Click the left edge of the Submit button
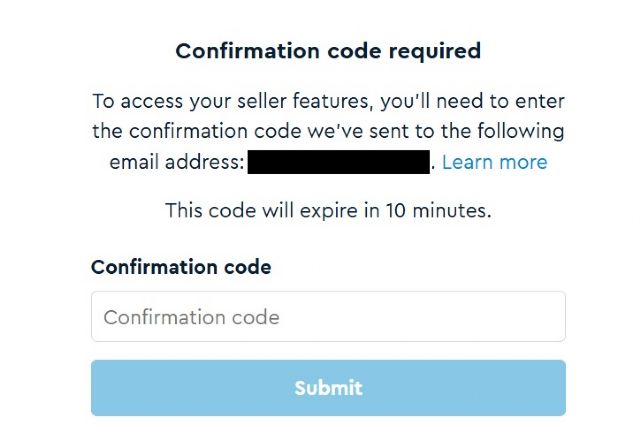This screenshot has width=640, height=440. pyautogui.click(x=100, y=388)
